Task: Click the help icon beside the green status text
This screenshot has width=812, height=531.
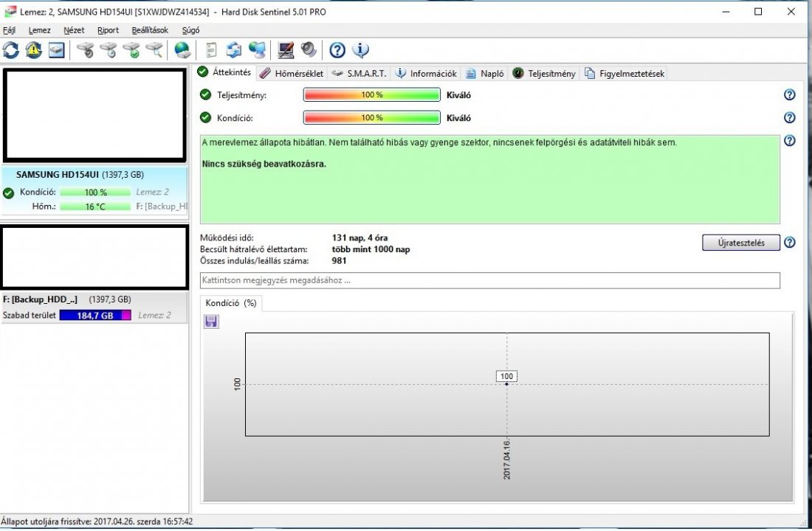Action: point(789,140)
